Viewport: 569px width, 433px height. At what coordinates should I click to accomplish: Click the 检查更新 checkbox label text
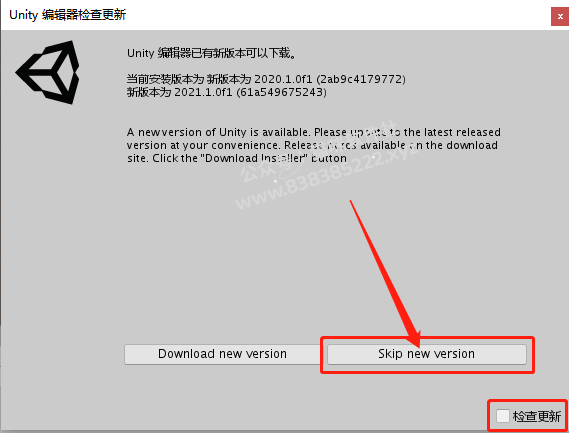537,416
